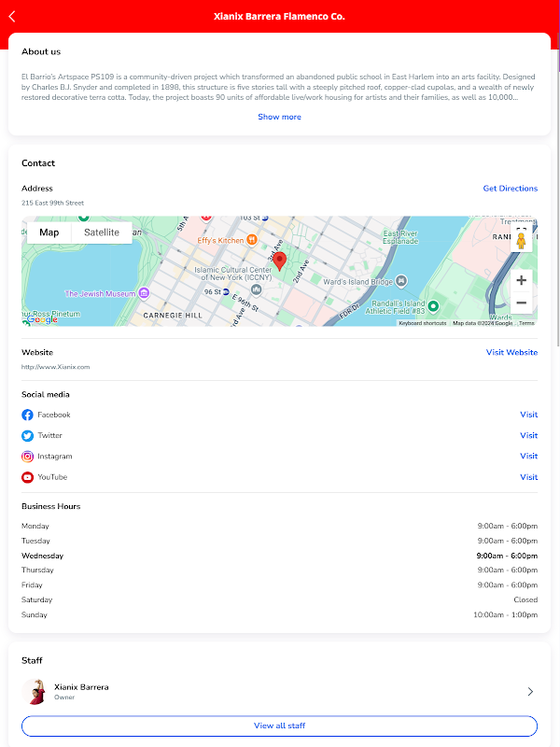The image size is (560, 747).
Task: Click the Tuesday hours row label
Action: tap(35, 541)
